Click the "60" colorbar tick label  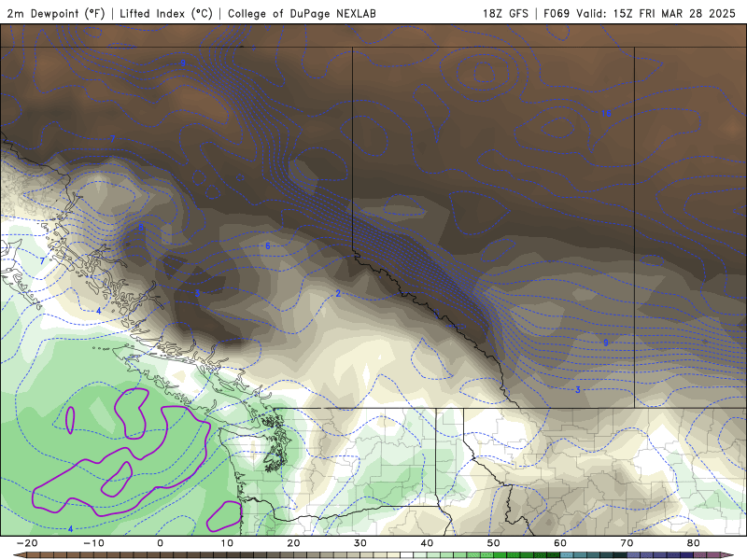pyautogui.click(x=560, y=543)
